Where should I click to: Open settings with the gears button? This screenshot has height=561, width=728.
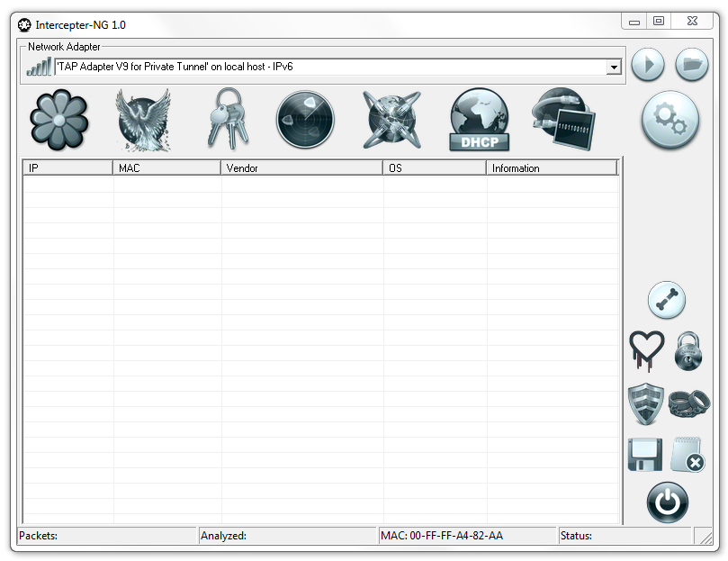click(x=670, y=121)
